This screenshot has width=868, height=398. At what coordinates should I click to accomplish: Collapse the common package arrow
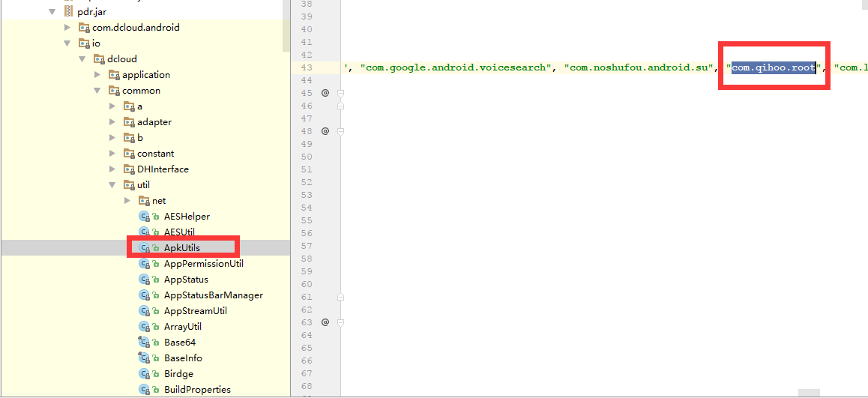coord(97,90)
